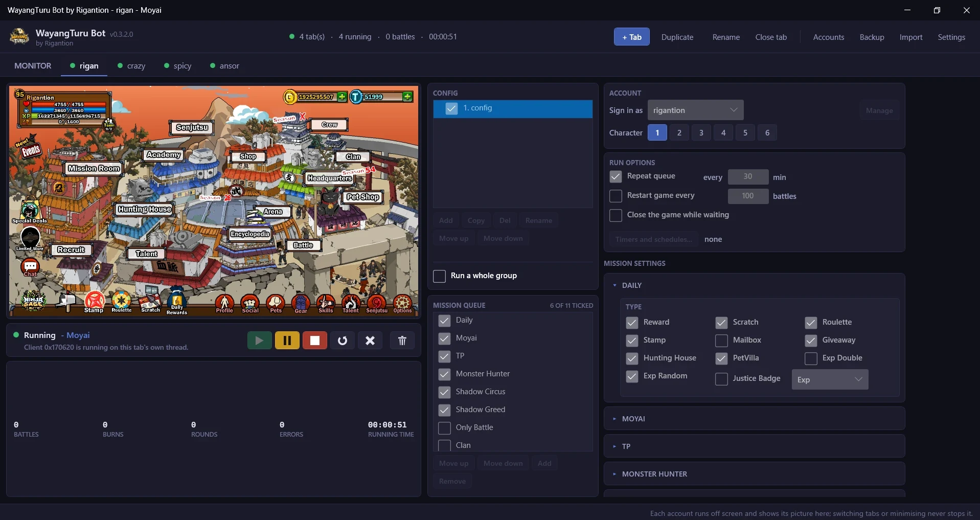Click the Backup button
The width and height of the screenshot is (980, 520).
[x=872, y=37]
